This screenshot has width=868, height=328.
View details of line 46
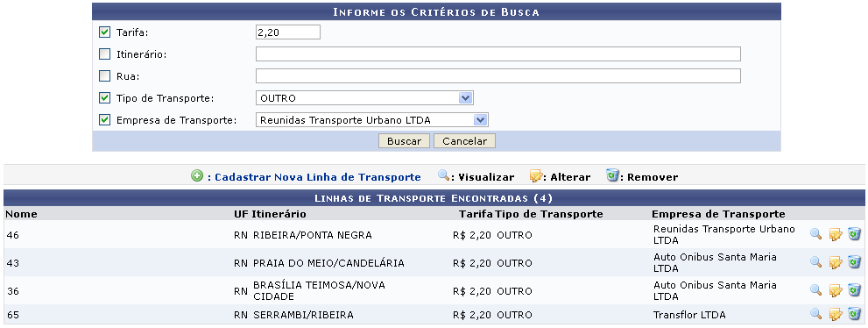click(x=815, y=234)
